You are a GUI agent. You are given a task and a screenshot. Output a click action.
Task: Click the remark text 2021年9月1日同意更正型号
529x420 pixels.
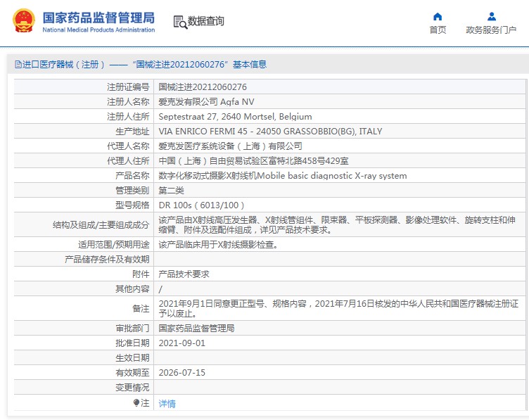click(x=338, y=308)
